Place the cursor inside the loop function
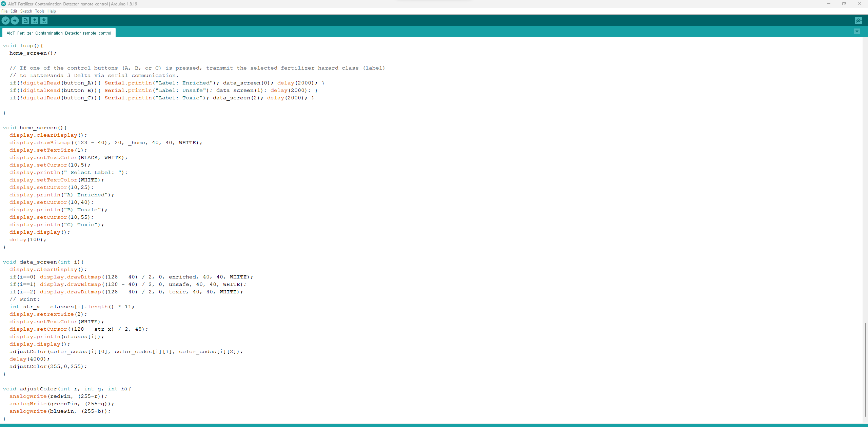Viewport: 868px width, 427px height. tap(33, 53)
